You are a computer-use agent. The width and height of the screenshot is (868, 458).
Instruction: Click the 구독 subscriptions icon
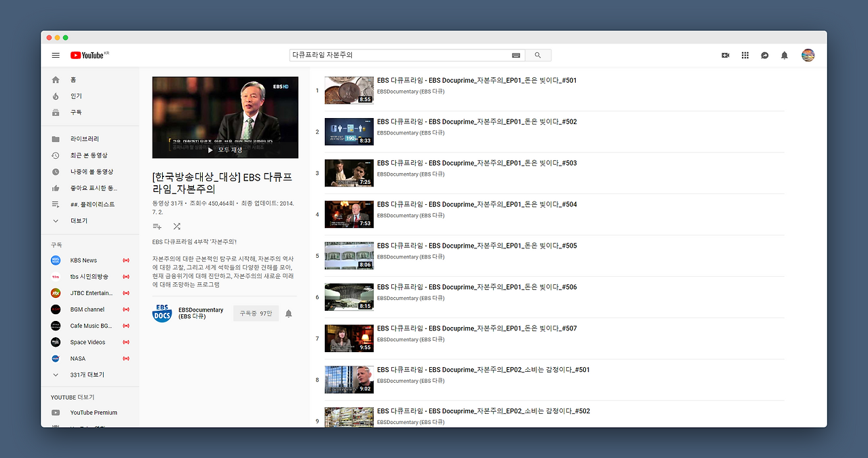tap(56, 112)
